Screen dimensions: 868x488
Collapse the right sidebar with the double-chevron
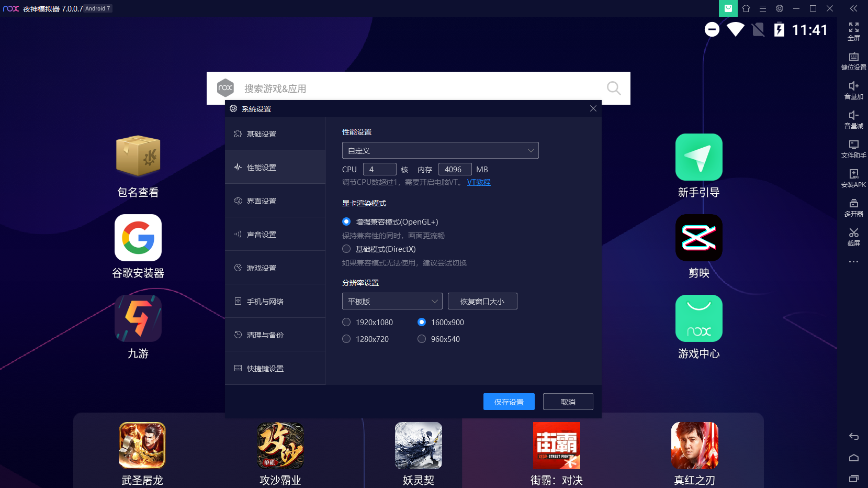click(x=853, y=8)
